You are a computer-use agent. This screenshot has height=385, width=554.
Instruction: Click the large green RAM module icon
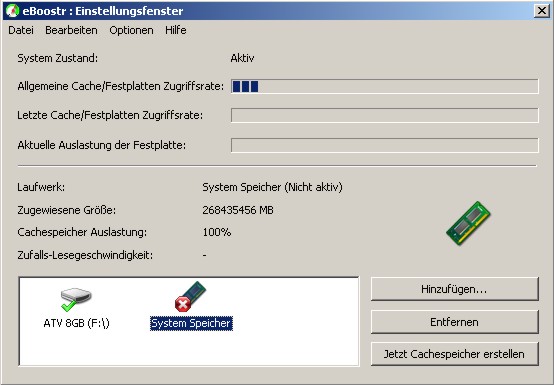468,223
